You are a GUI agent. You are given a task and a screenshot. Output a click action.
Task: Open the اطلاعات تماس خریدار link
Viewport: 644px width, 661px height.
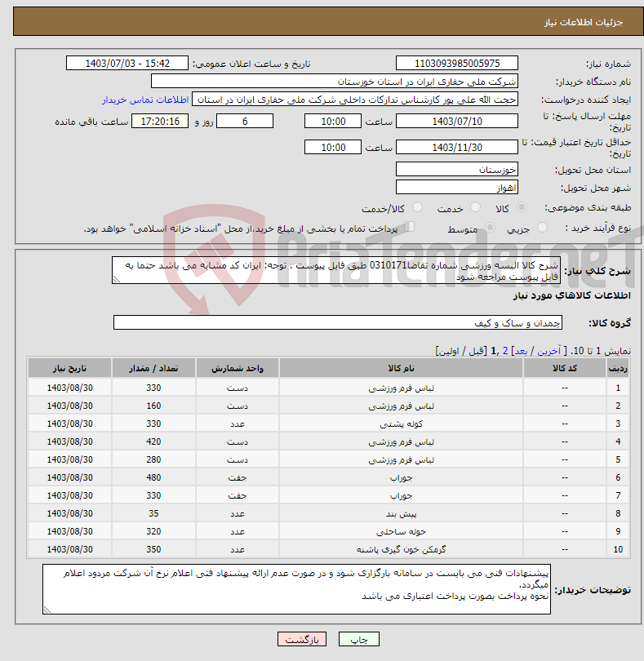click(145, 100)
